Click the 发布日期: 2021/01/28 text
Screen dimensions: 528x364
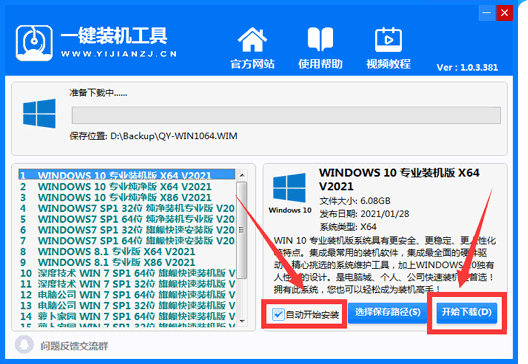tap(364, 214)
